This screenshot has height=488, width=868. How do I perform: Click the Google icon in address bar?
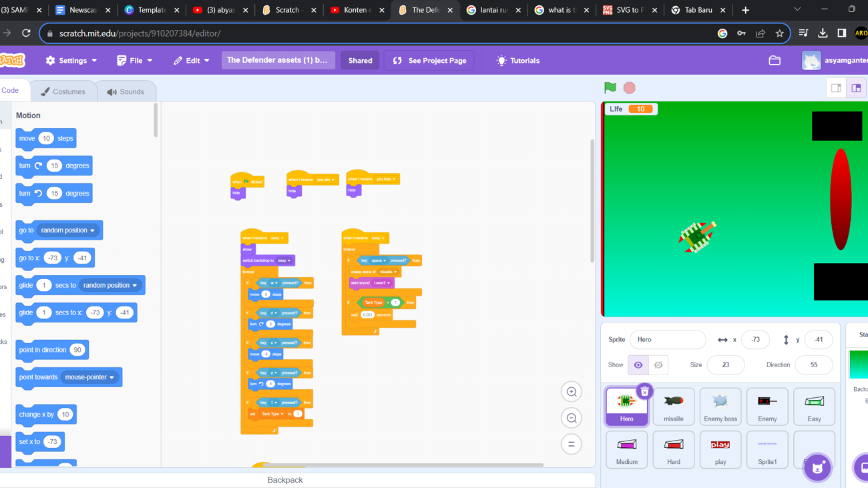pos(722,33)
